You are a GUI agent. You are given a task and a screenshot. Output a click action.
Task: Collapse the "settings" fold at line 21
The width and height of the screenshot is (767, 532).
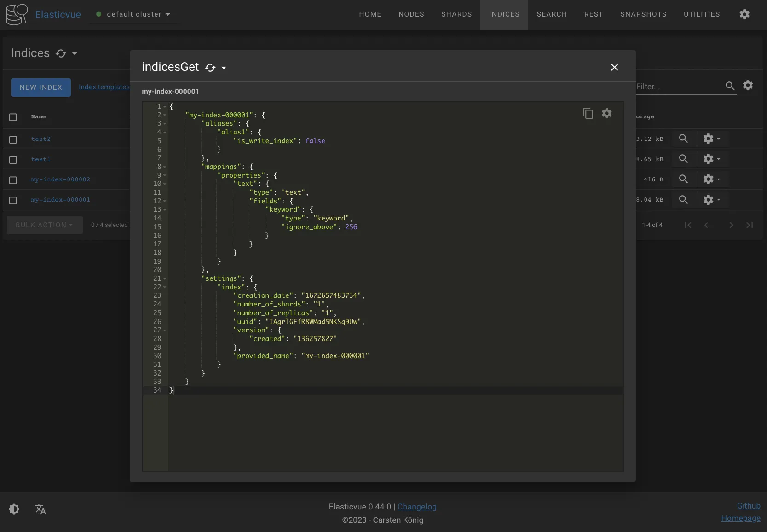coord(165,279)
